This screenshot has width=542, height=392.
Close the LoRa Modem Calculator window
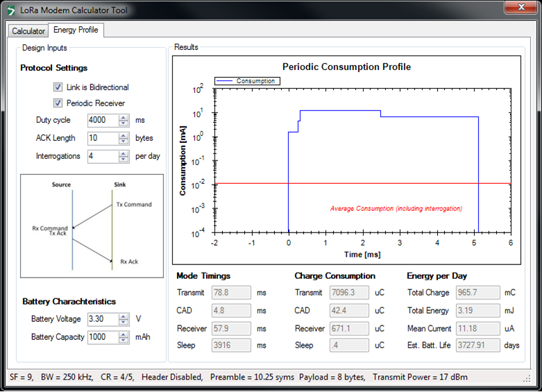[518, 8]
